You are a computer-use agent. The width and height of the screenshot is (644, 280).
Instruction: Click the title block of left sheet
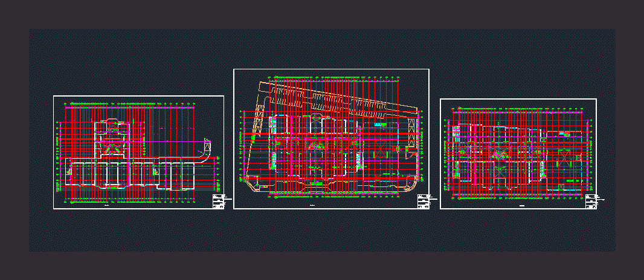[x=219, y=202]
